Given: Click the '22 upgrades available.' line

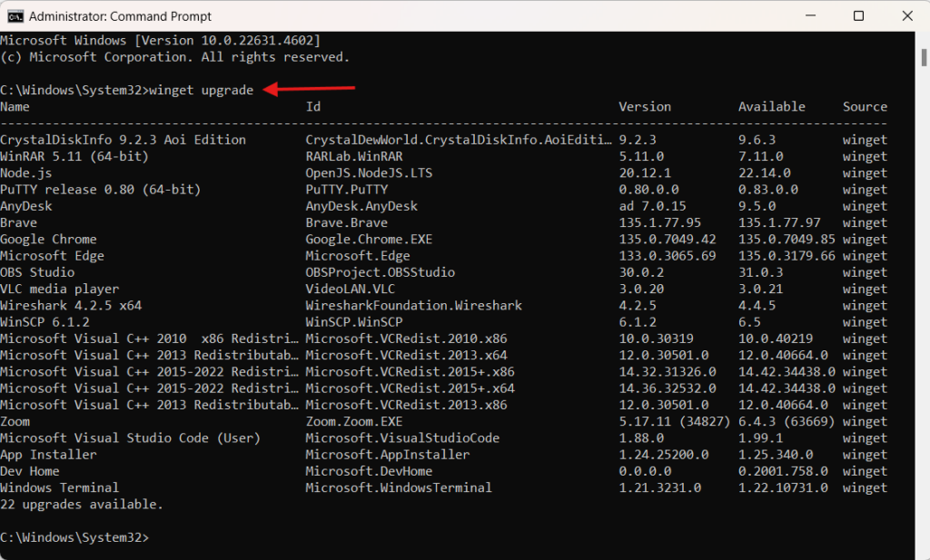Looking at the screenshot, I should click(x=82, y=505).
